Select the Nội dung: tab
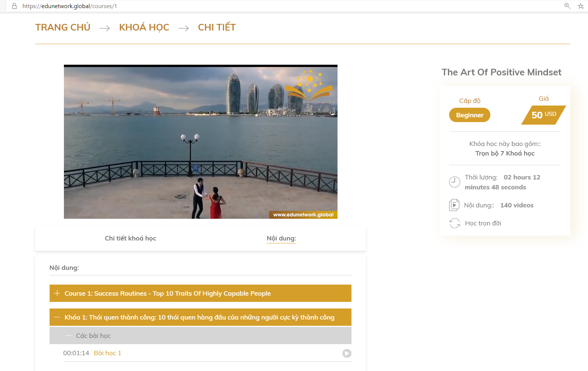This screenshot has width=588, height=371. (281, 238)
